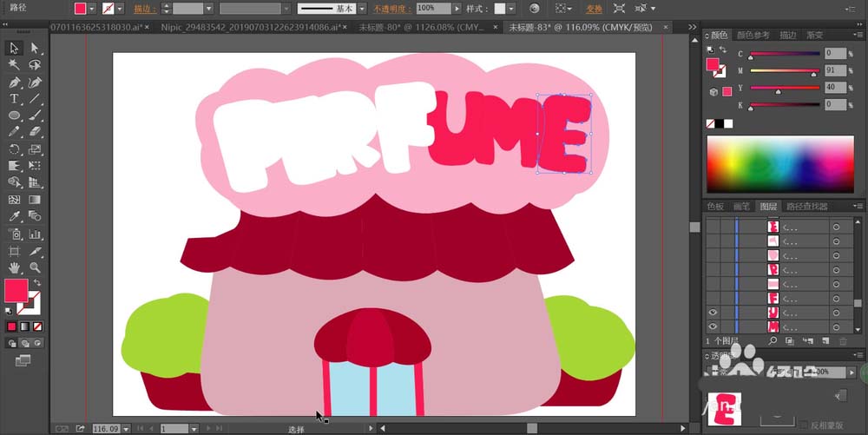Viewport: 868px width, 435px height.
Task: Select the Eraser tool
Action: click(35, 132)
